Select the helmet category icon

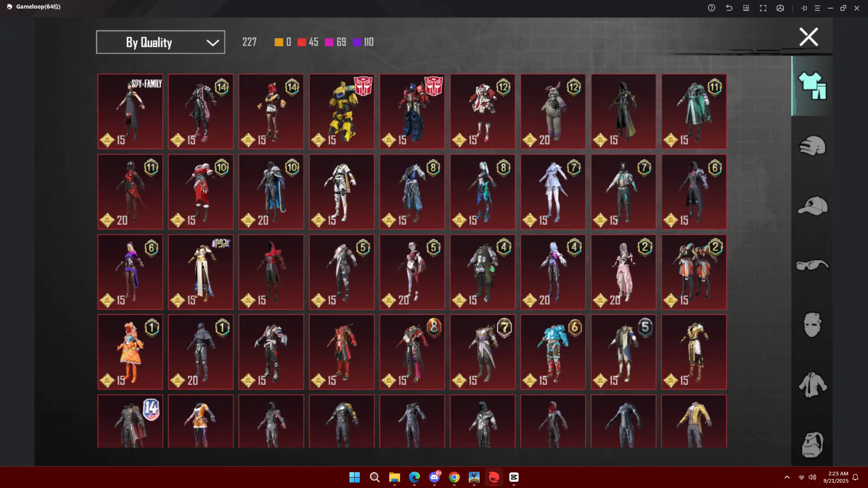coord(812,145)
